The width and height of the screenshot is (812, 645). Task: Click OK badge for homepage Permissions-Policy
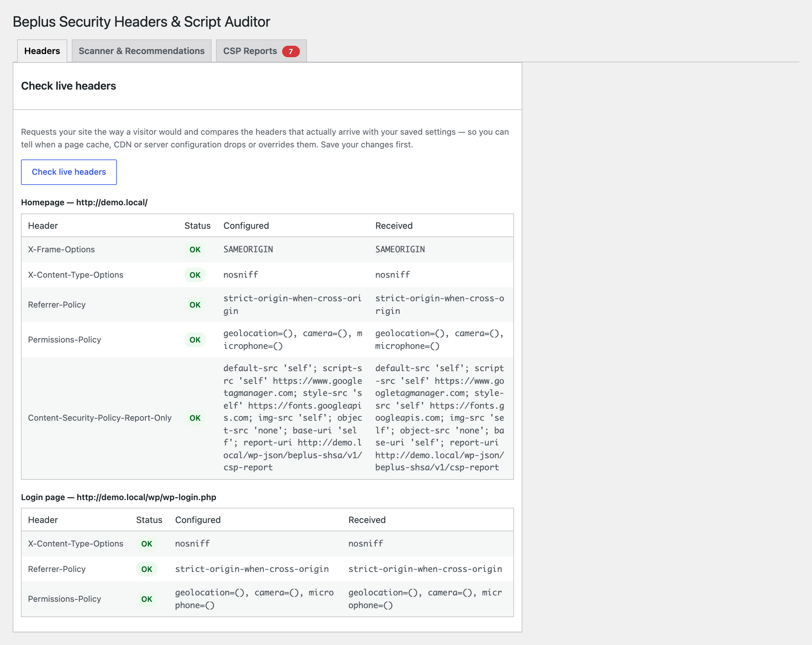coord(195,340)
